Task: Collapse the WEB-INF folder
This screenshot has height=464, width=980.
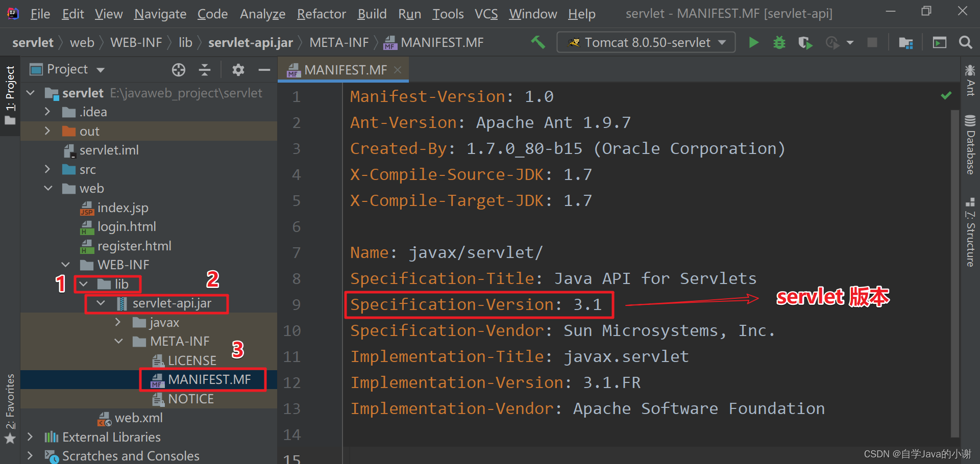Action: [65, 265]
